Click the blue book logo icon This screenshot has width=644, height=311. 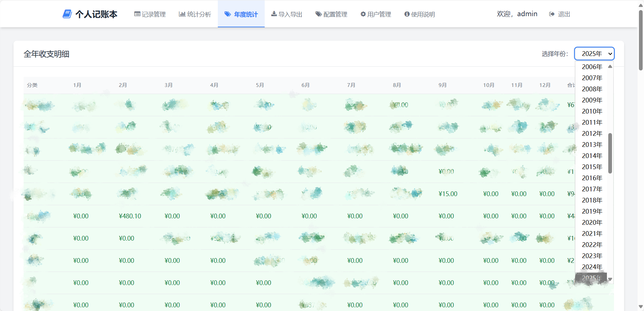click(67, 14)
